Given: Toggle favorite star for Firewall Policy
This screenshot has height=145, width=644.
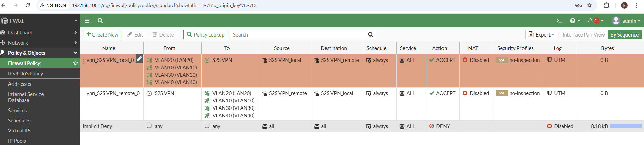Looking at the screenshot, I should coord(76,63).
